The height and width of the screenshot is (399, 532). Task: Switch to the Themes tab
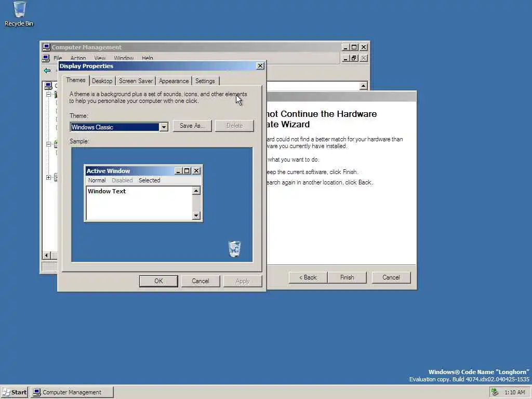pyautogui.click(x=76, y=81)
